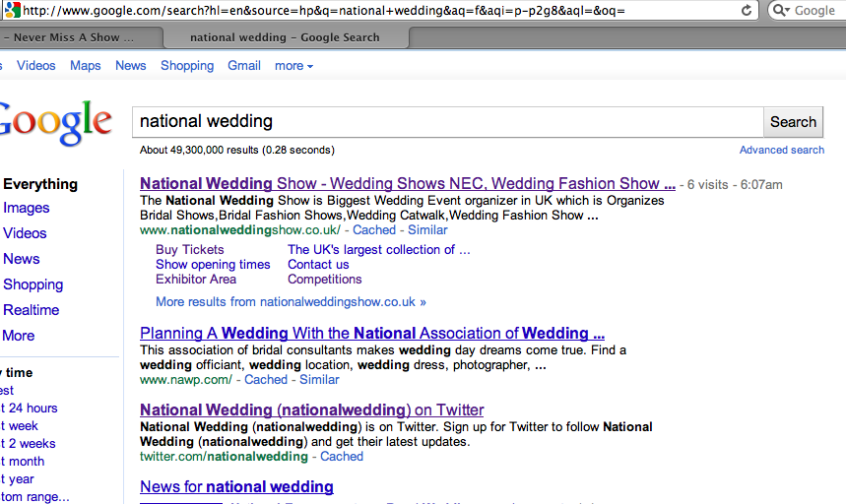Expand the more dropdown in top bar
The height and width of the screenshot is (504, 846).
pos(293,66)
